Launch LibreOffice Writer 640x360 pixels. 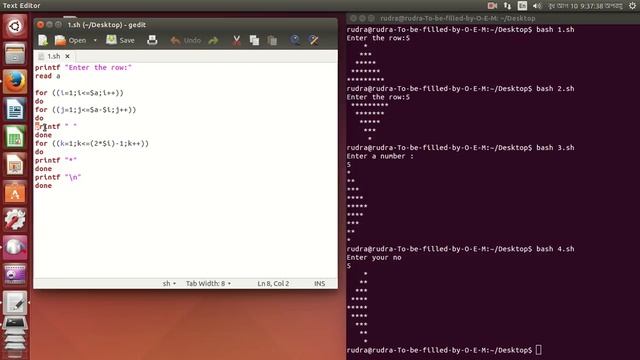(x=15, y=109)
